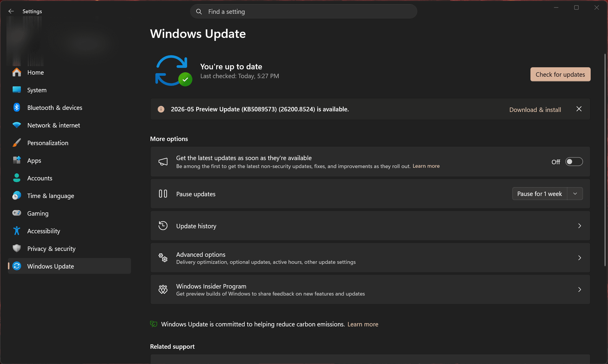Go to the Gaming category

point(69,213)
